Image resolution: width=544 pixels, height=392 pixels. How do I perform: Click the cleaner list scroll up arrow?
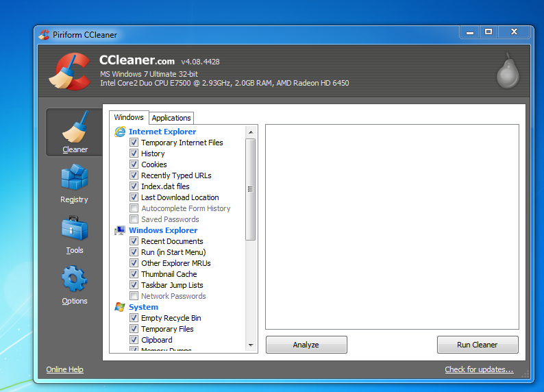pyautogui.click(x=251, y=132)
